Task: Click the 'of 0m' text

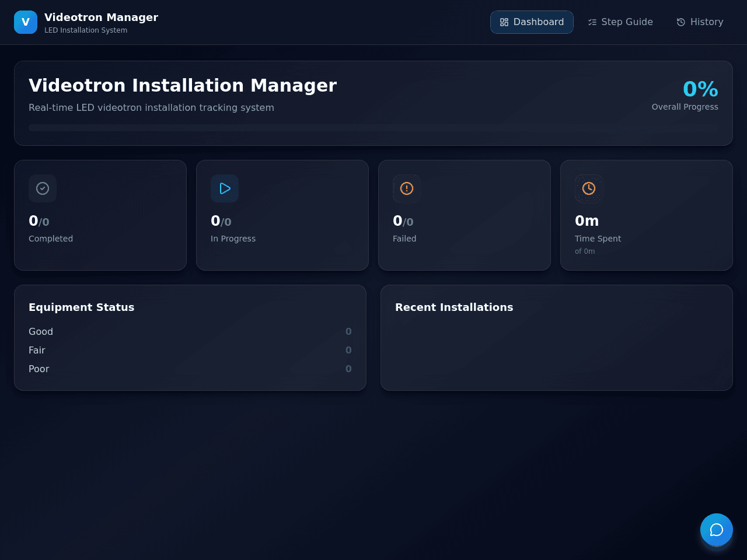Action: 585,251
